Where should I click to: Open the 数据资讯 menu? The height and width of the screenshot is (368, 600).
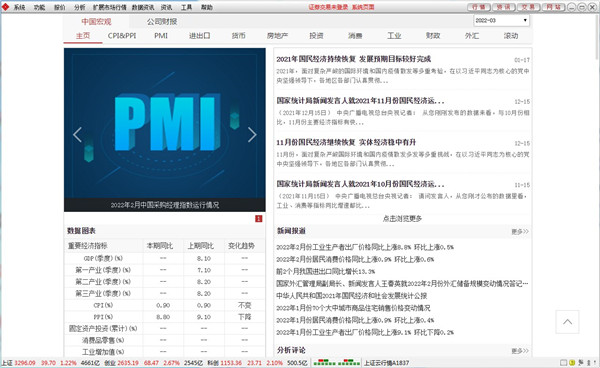(x=143, y=7)
